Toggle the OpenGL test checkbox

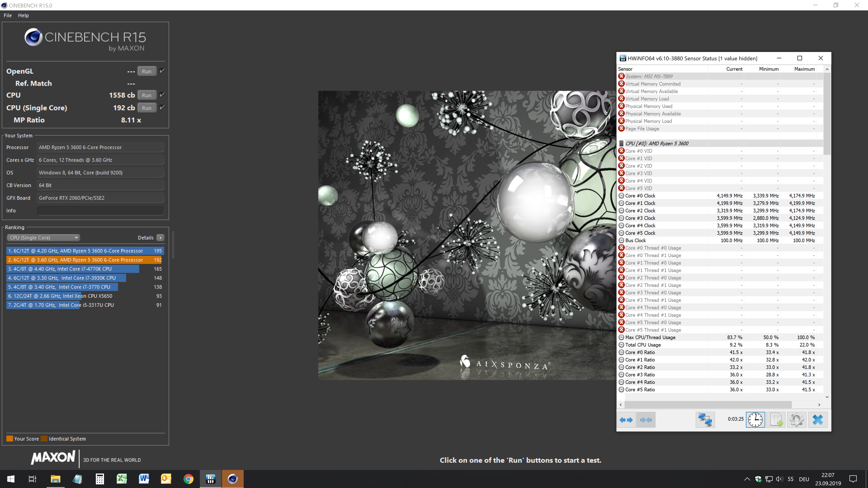point(162,71)
